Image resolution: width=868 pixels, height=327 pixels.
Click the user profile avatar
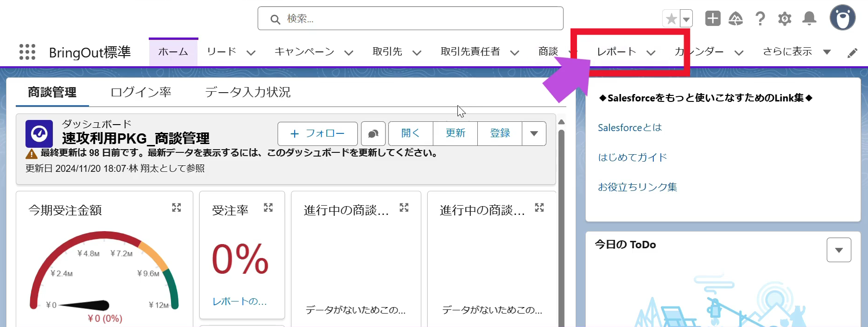pos(842,18)
